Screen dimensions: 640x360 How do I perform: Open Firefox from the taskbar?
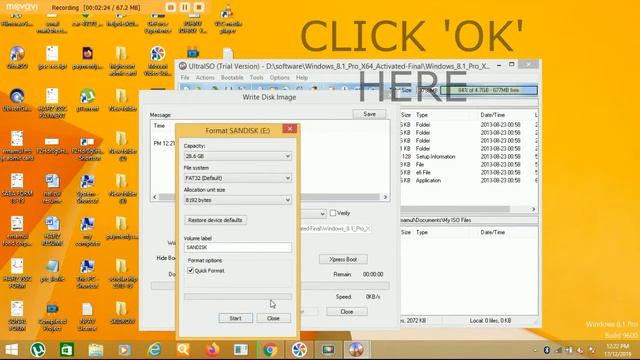[212, 350]
